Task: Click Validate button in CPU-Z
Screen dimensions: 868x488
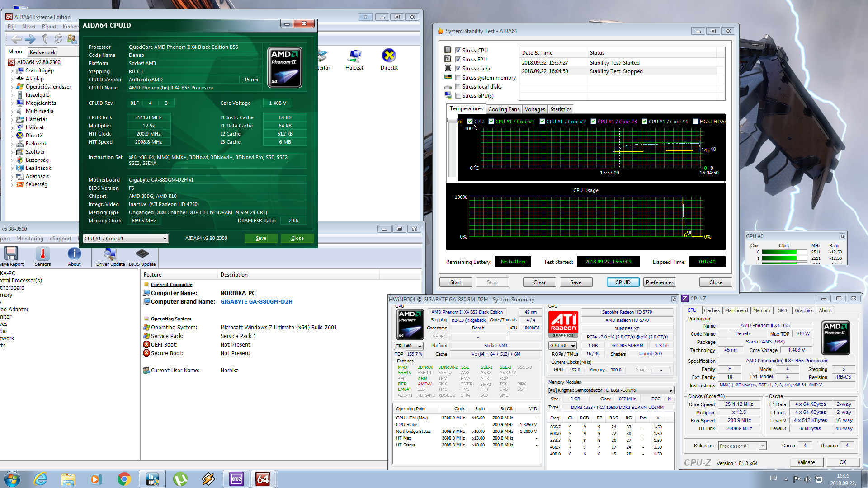Action: (806, 462)
